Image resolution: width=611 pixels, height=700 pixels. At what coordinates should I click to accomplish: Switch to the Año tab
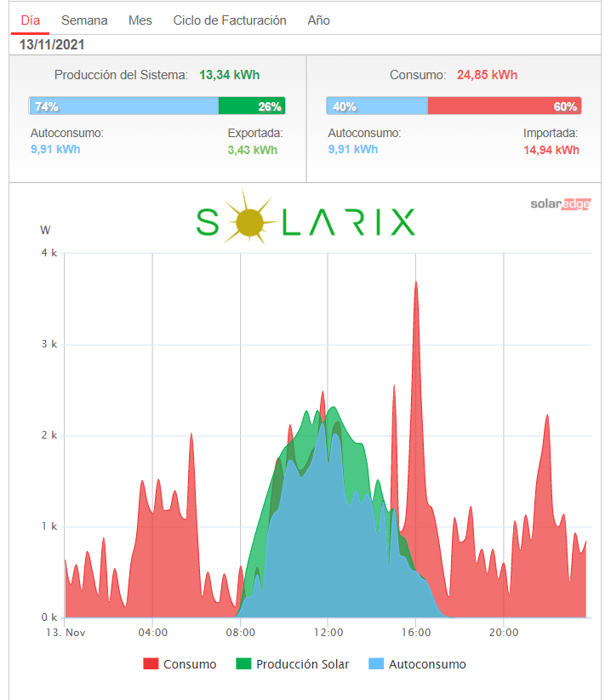[x=318, y=20]
